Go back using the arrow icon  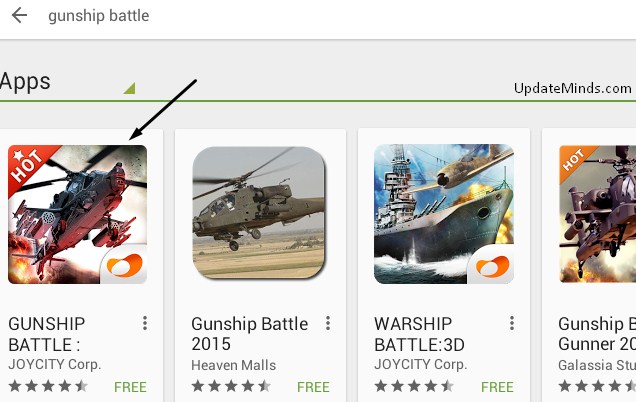point(19,15)
